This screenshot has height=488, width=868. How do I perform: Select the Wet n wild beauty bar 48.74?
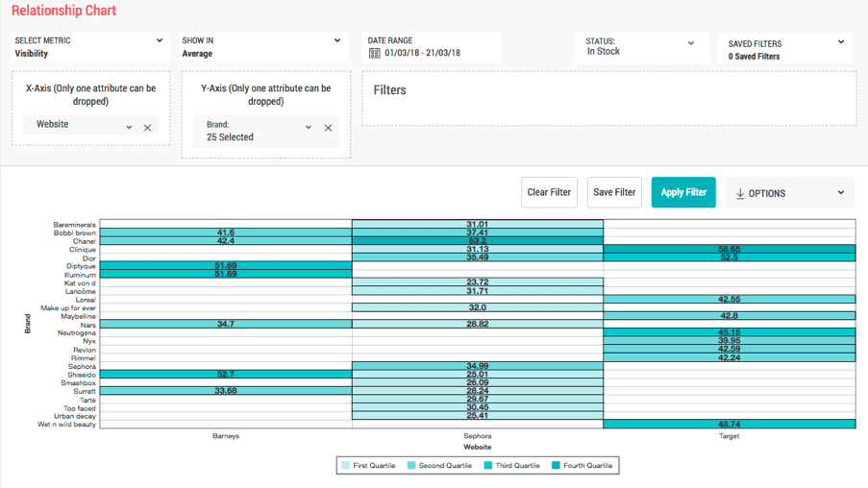729,425
